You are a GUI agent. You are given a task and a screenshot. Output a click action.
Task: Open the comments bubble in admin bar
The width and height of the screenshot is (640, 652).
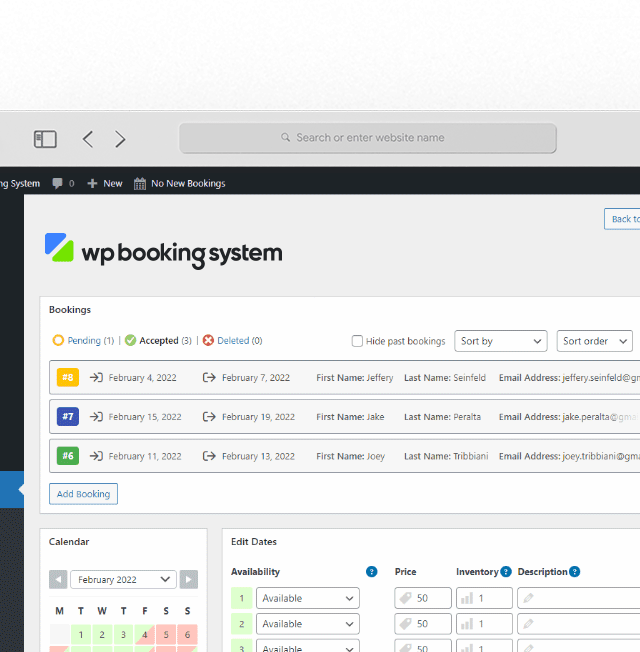point(63,183)
